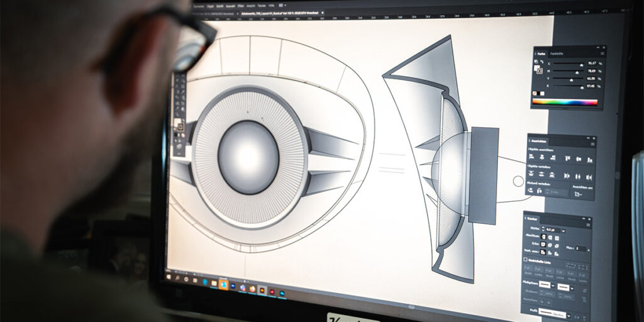Distribute objects by horizontal centers
Screen dimensions: 644x322
(x=578, y=177)
